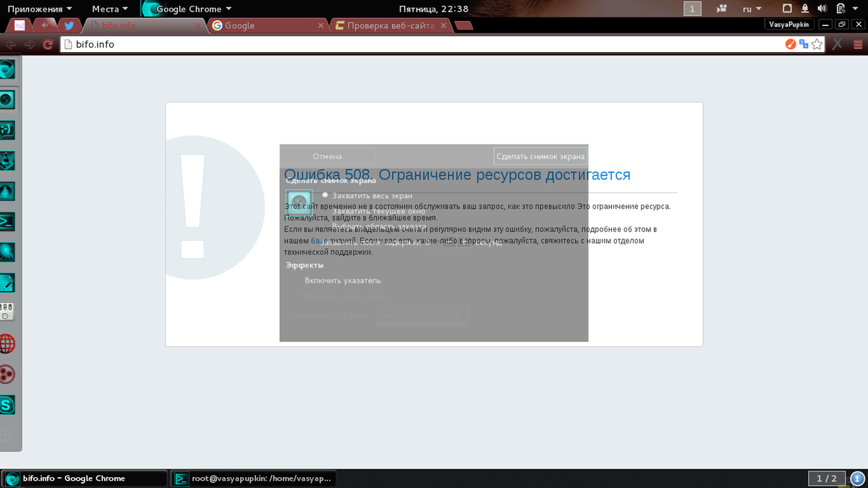
Task: Click the square window icon in top bar
Action: [x=787, y=9]
